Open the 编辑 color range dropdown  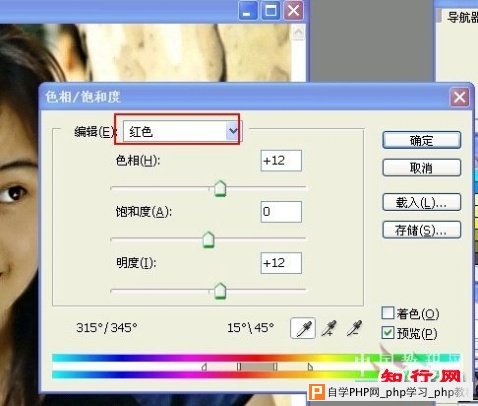pos(233,131)
